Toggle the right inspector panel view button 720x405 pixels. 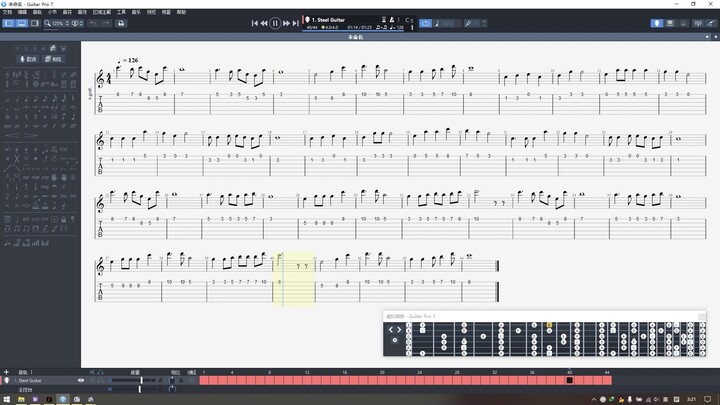coord(34,23)
